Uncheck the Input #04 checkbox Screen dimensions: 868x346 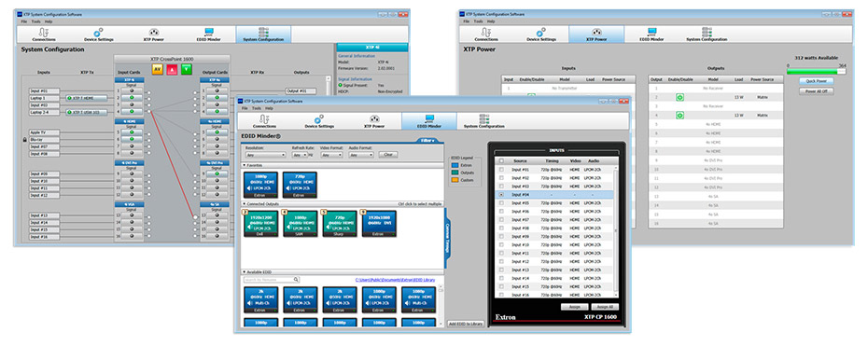[x=501, y=195]
